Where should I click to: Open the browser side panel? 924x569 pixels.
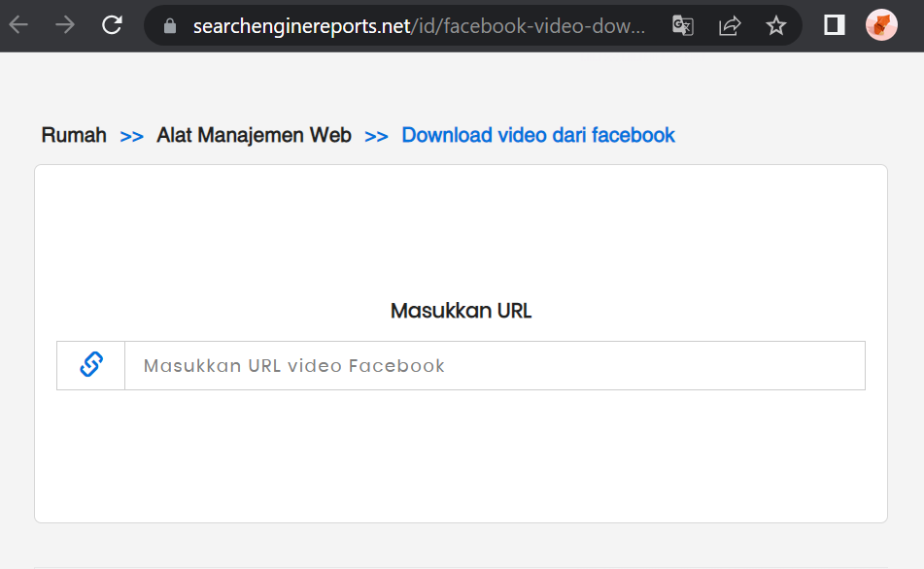click(x=834, y=25)
